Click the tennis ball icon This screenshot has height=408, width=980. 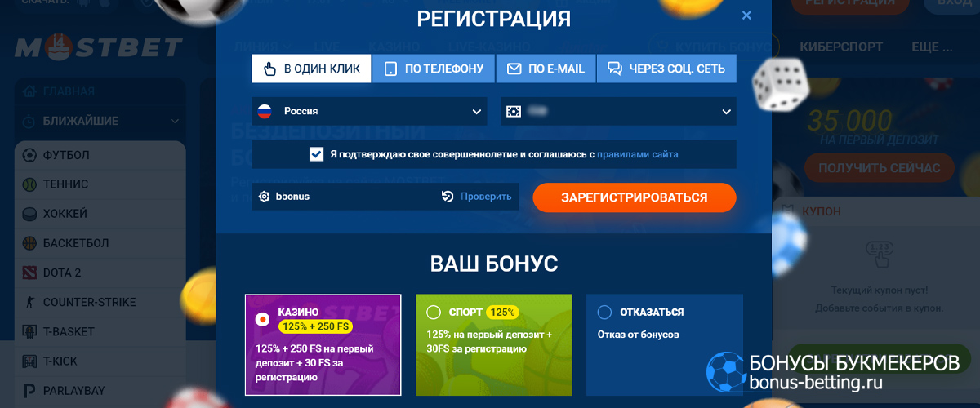click(29, 184)
